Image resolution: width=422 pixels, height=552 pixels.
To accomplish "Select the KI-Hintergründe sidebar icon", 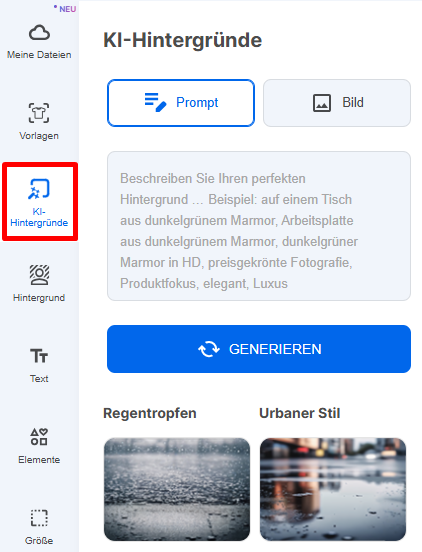I will pyautogui.click(x=39, y=189).
